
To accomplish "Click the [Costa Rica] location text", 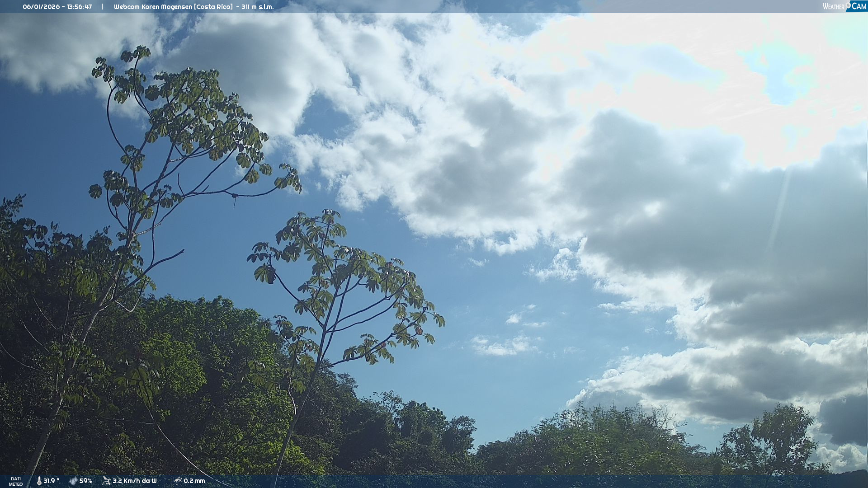I will click(213, 7).
